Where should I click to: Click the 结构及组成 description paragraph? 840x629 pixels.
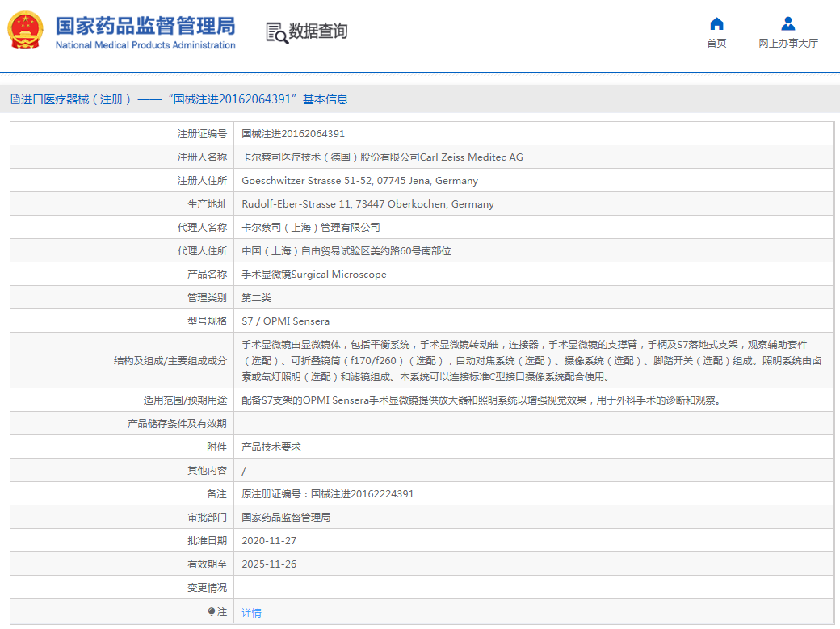pyautogui.click(x=531, y=361)
